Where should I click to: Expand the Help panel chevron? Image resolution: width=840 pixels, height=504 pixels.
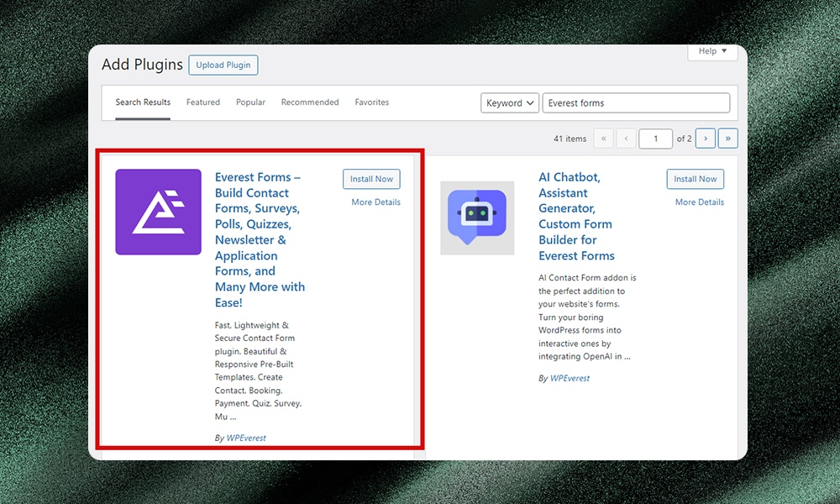point(726,51)
